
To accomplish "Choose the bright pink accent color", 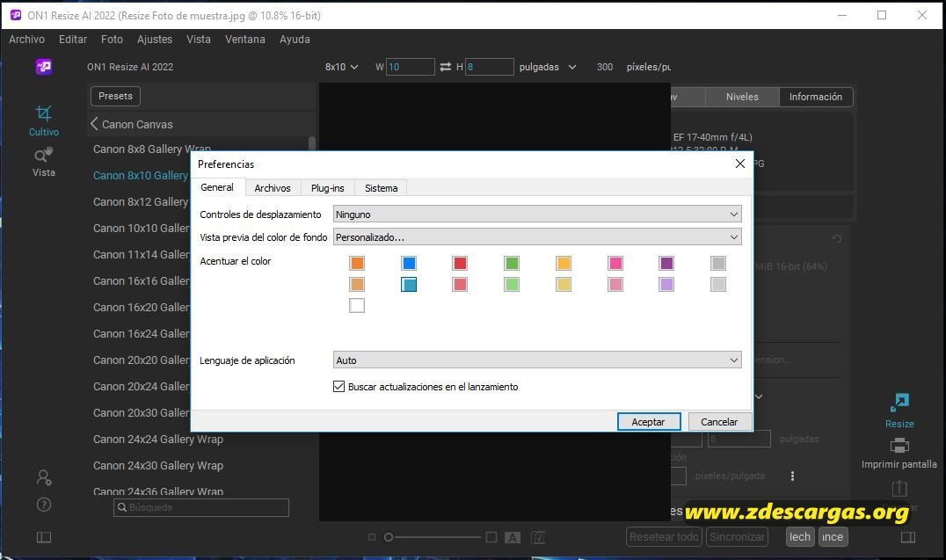I will pyautogui.click(x=615, y=263).
